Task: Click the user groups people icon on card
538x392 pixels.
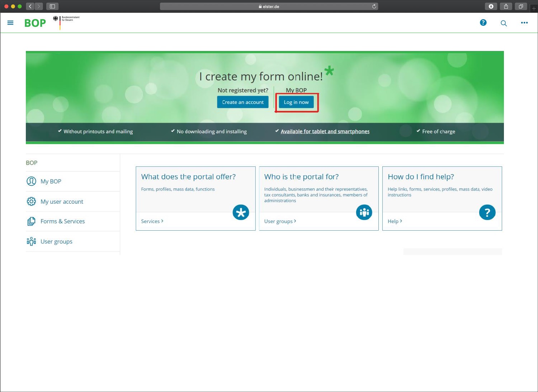Action: 364,212
